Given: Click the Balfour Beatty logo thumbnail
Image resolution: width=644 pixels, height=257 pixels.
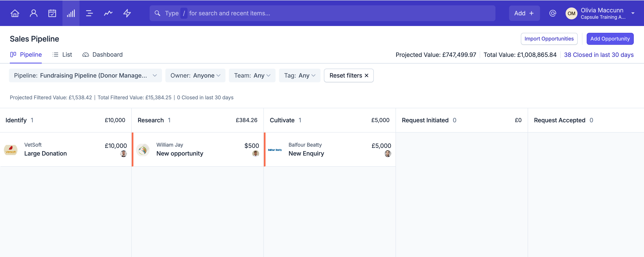Looking at the screenshot, I should click(275, 150).
